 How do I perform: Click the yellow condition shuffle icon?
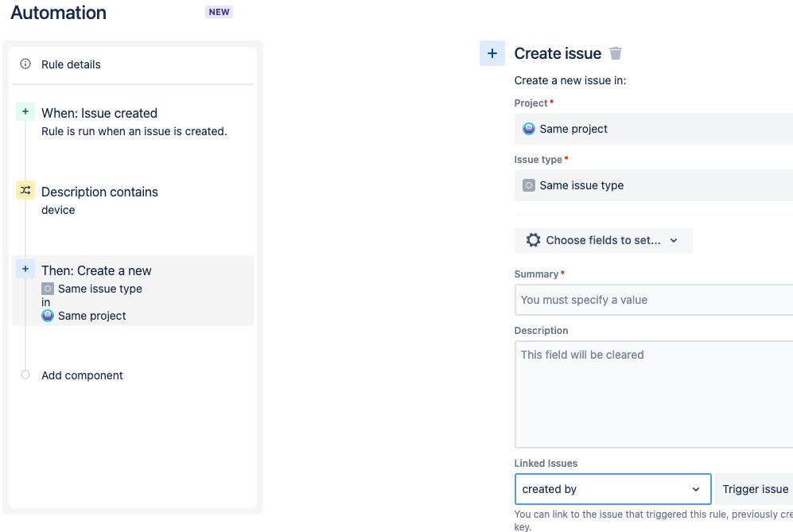pos(25,190)
